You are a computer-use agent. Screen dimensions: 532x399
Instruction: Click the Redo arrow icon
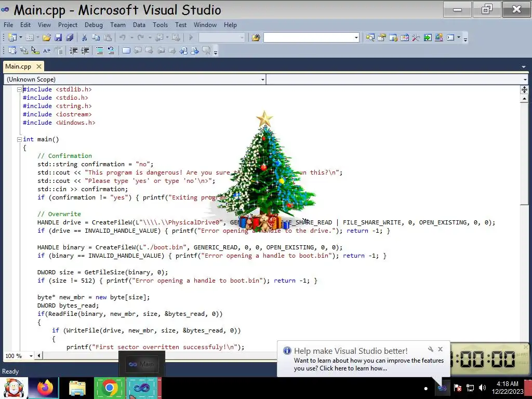point(140,37)
